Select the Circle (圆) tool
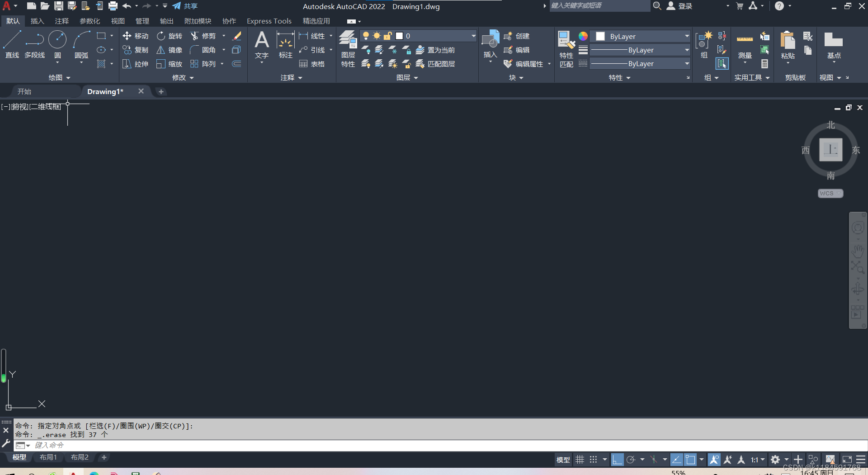 (x=57, y=43)
